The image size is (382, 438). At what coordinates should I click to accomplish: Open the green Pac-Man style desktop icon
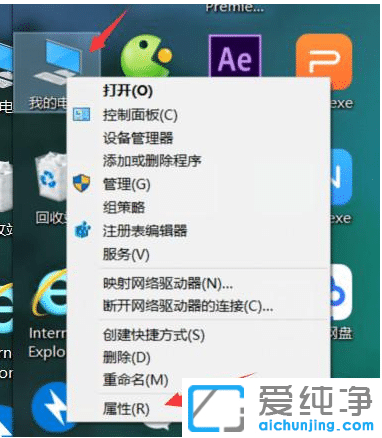(x=146, y=57)
